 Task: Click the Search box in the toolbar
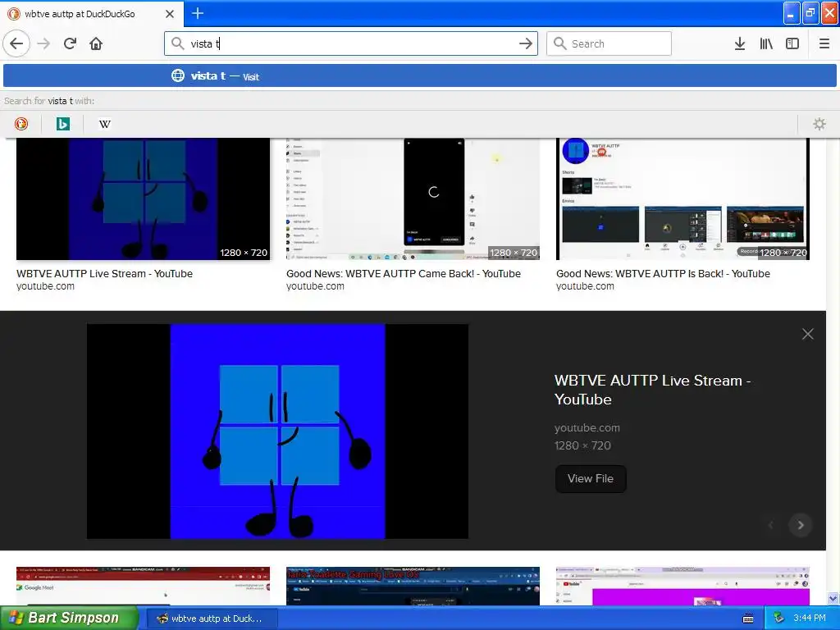click(x=609, y=43)
